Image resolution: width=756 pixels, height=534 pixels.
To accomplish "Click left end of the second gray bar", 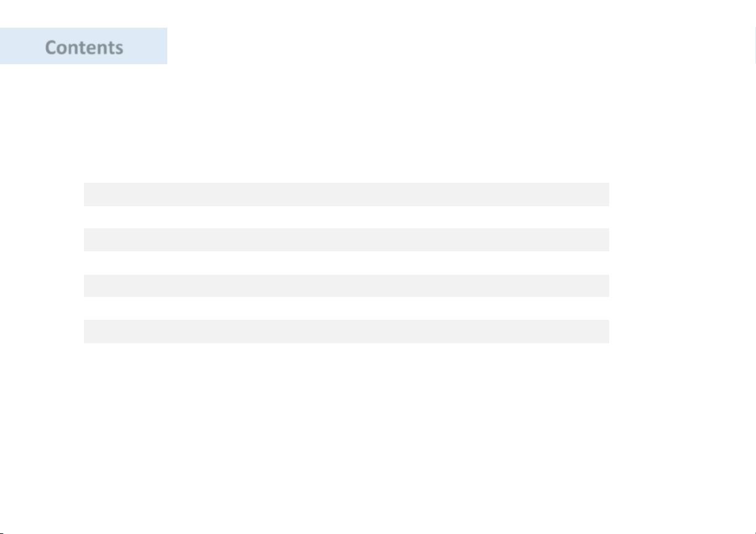I will point(90,240).
